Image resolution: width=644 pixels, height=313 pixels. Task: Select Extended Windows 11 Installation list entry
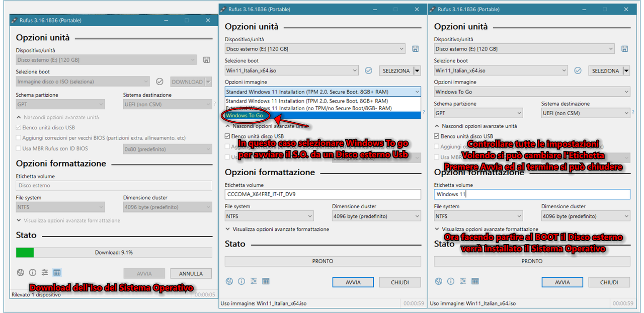click(323, 108)
